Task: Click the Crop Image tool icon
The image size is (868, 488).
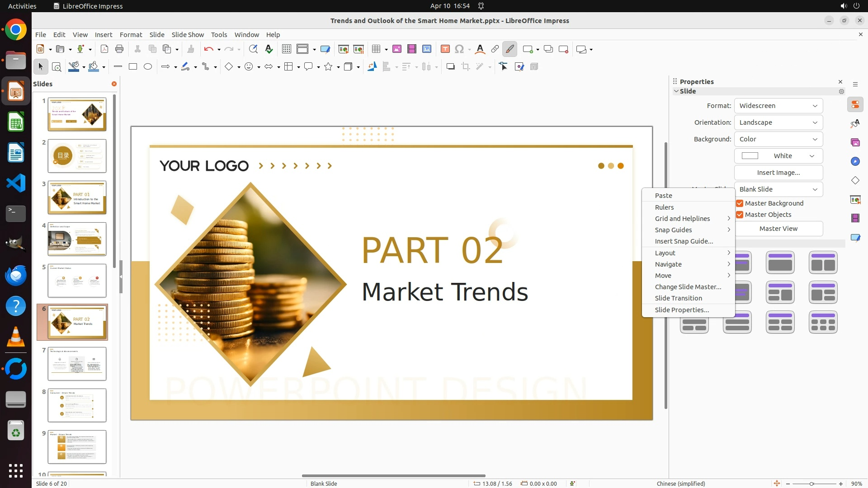Action: [x=465, y=67]
